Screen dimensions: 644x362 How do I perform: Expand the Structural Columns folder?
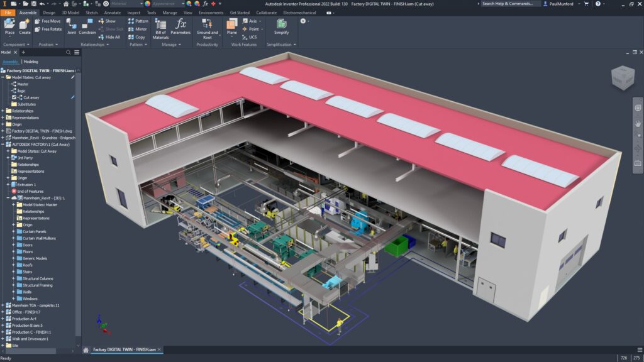click(x=13, y=278)
